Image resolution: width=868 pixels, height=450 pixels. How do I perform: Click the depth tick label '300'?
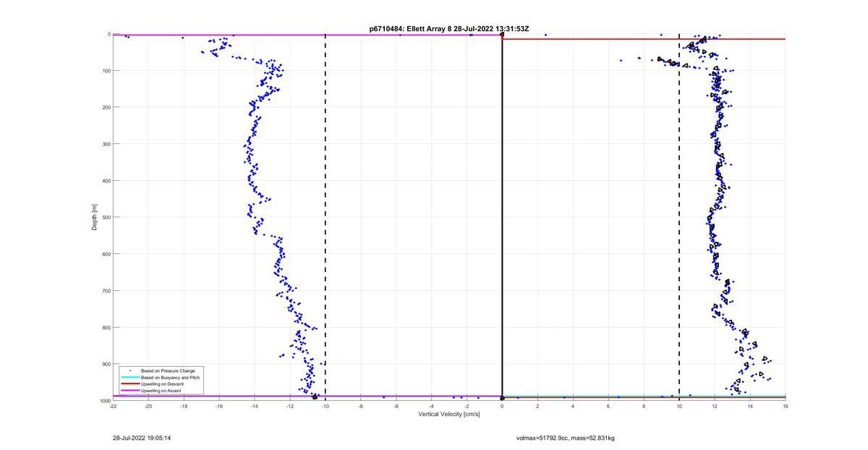106,144
